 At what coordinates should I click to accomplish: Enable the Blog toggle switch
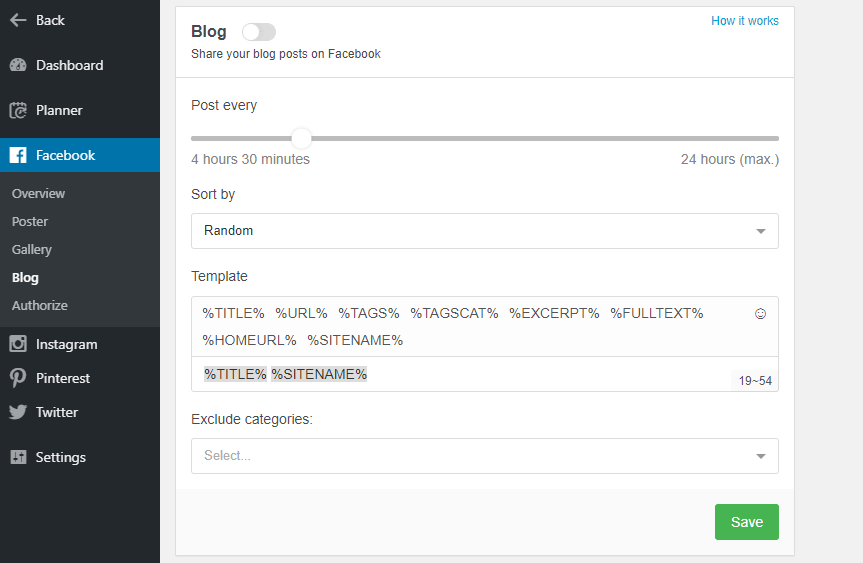(x=259, y=32)
